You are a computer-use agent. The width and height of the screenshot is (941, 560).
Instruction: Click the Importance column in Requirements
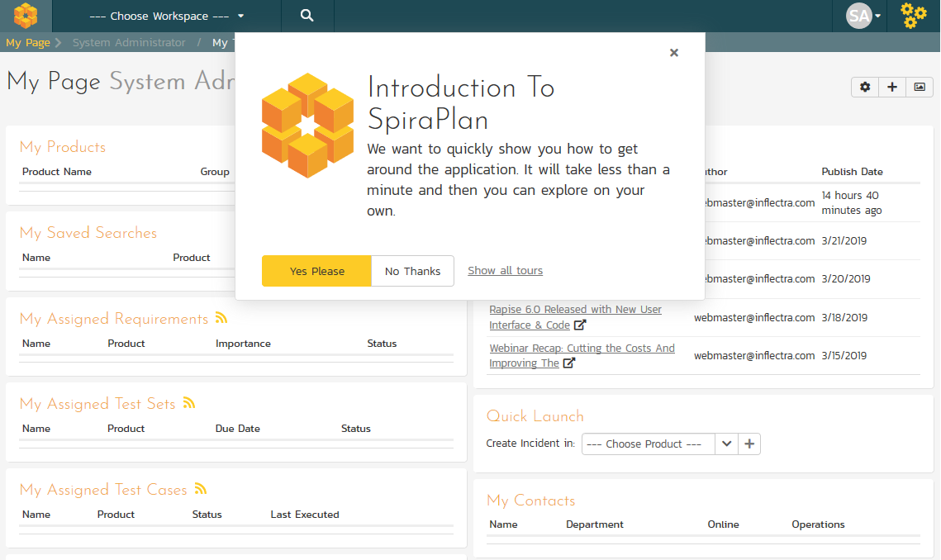point(243,344)
